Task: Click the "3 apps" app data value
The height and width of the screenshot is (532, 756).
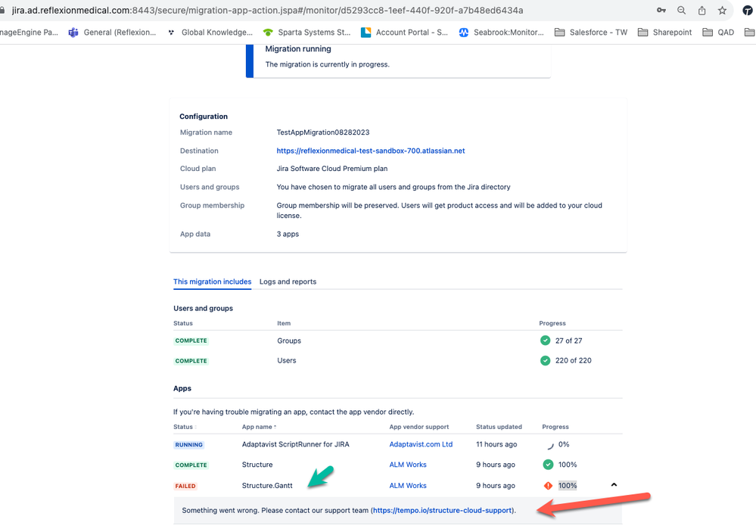Action: 288,234
